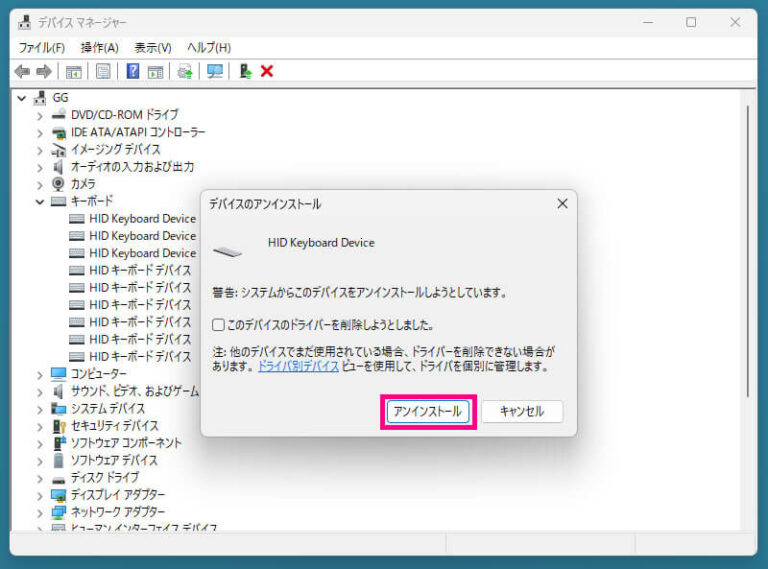Close the デバイスのアンインストール dialog
Screen dimensions: 768x569
(x=562, y=204)
